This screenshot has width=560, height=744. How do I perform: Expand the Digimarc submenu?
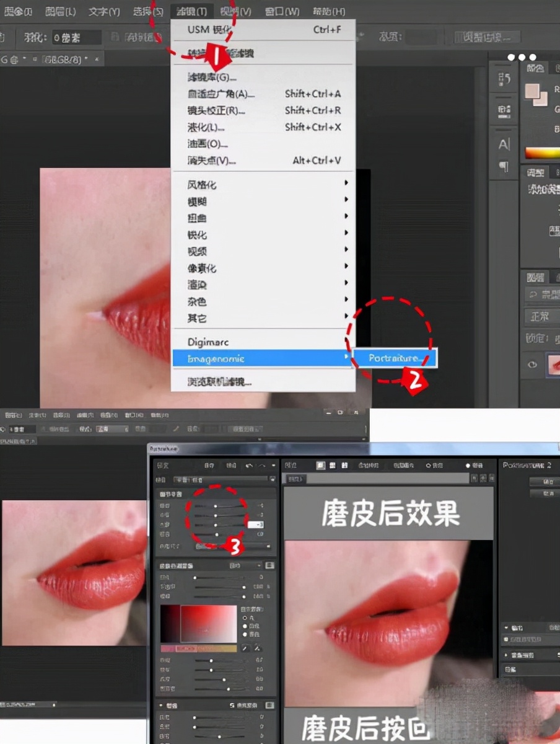[x=264, y=342]
